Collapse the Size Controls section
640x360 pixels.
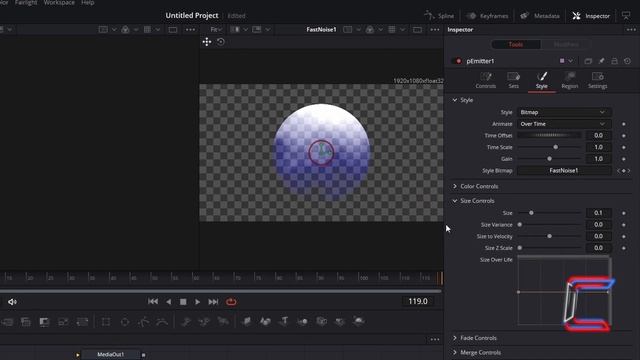pos(455,201)
